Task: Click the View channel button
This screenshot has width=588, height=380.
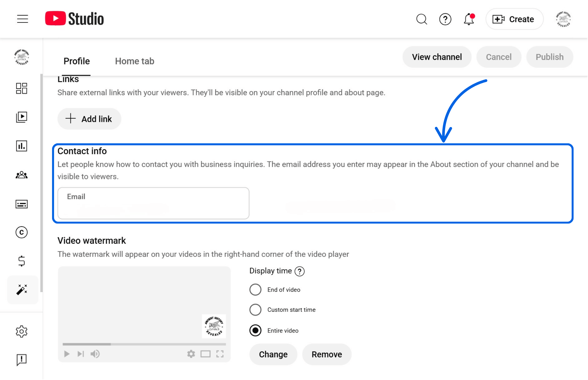Action: [437, 57]
